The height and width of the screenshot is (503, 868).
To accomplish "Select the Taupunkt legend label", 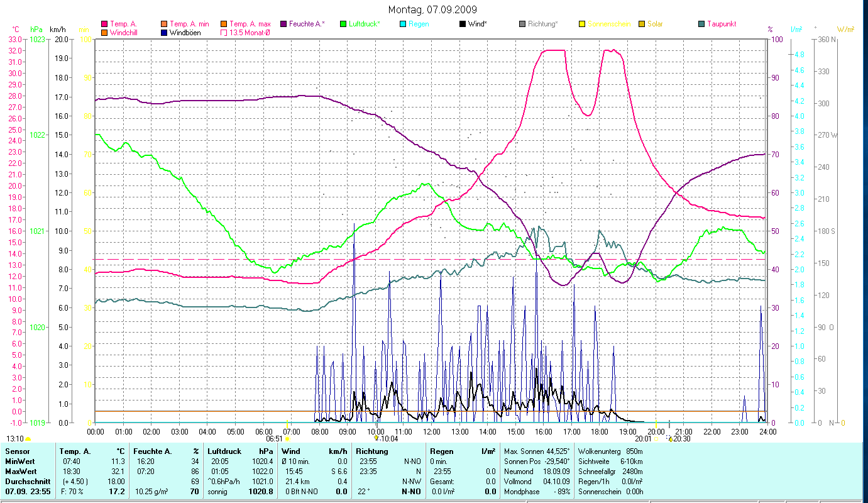I will click(721, 24).
